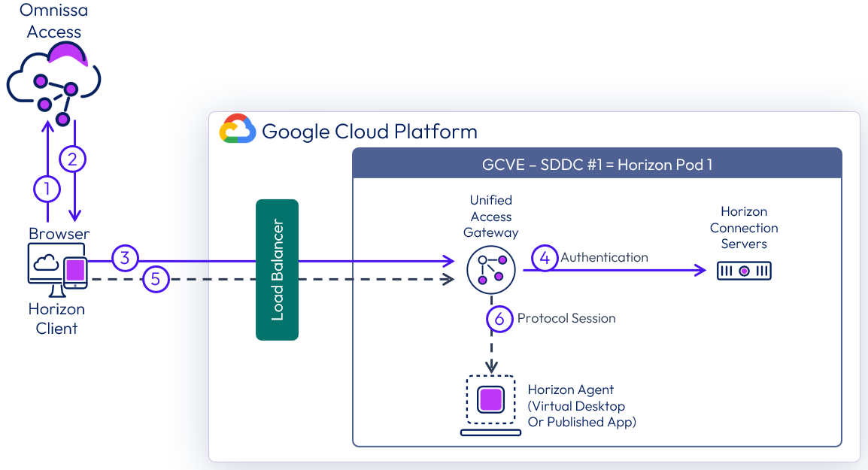This screenshot has width=868, height=470.
Task: Click step 2 circle marker
Action: coord(73,159)
